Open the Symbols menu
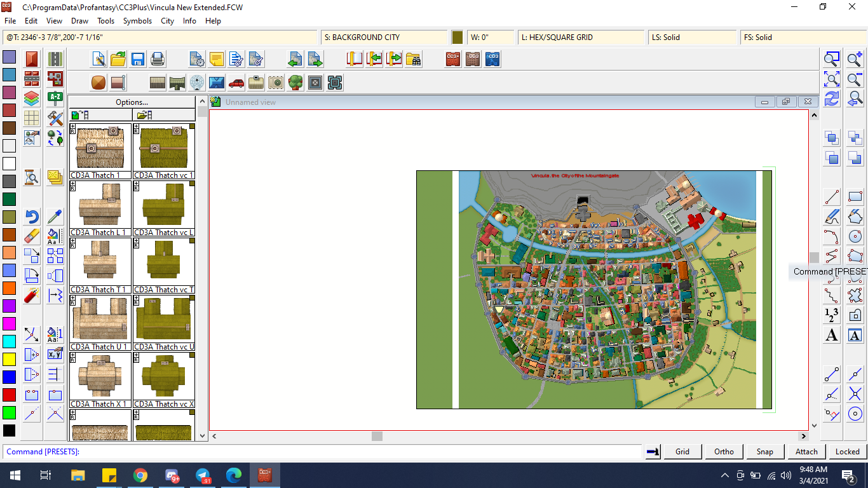This screenshot has width=868, height=488. [137, 21]
